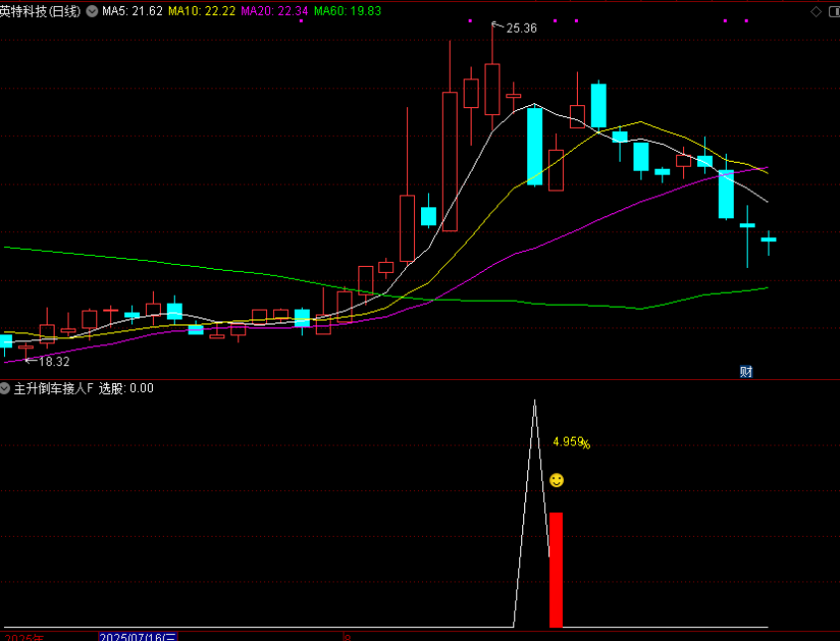Click the yellow 4.959% label

[x=571, y=442]
